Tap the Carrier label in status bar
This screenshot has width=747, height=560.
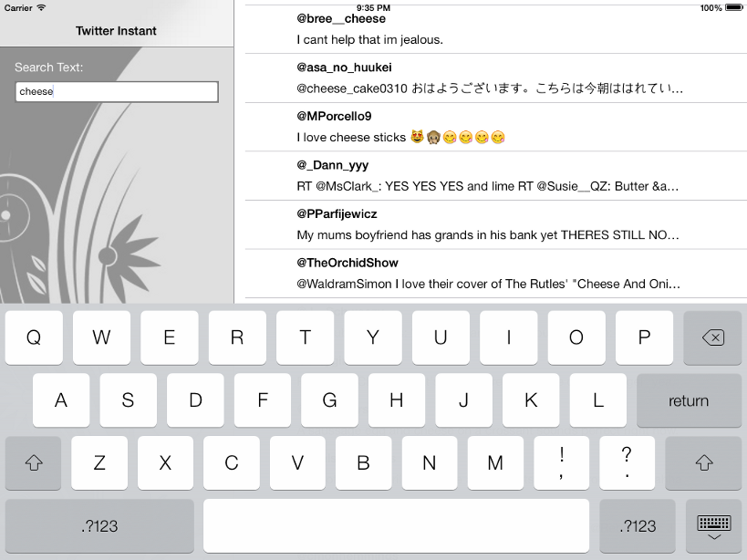(18, 7)
